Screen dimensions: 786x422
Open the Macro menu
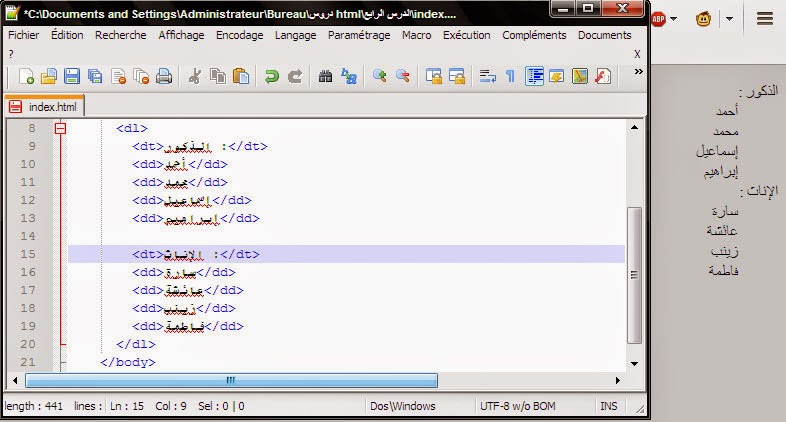417,35
